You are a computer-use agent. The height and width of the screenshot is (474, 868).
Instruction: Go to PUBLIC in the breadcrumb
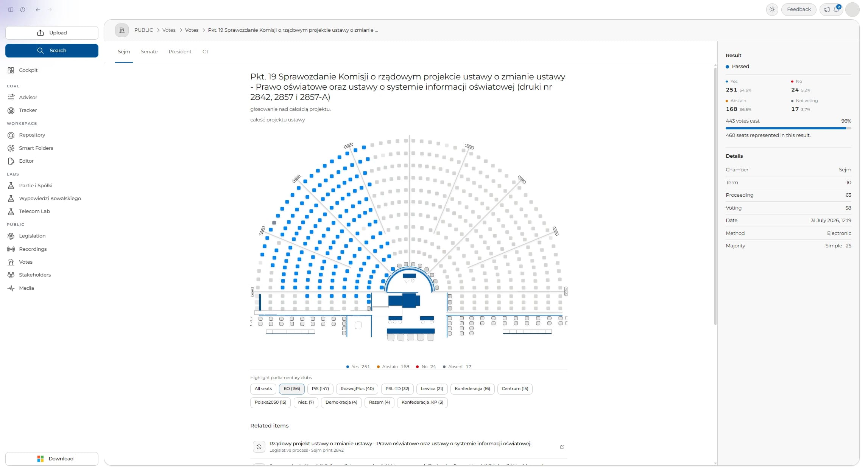pyautogui.click(x=143, y=30)
